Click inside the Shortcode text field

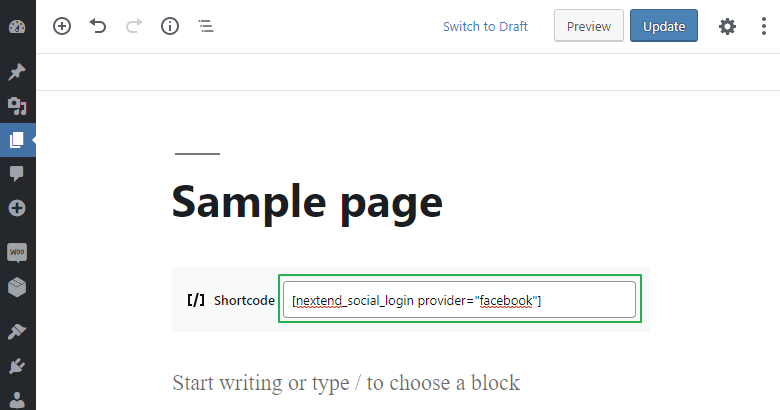[x=459, y=300]
